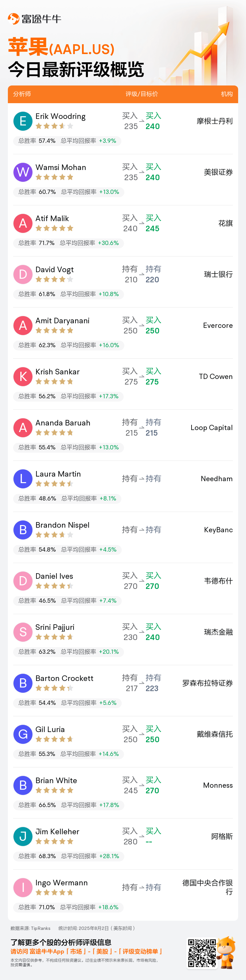Click the 分析师 column header
Viewport: 246px width, 980px height.
pos(22,94)
